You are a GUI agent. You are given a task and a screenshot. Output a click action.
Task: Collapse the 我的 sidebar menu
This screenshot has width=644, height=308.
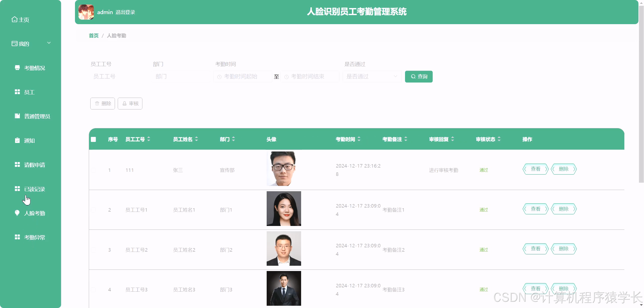pyautogui.click(x=49, y=43)
